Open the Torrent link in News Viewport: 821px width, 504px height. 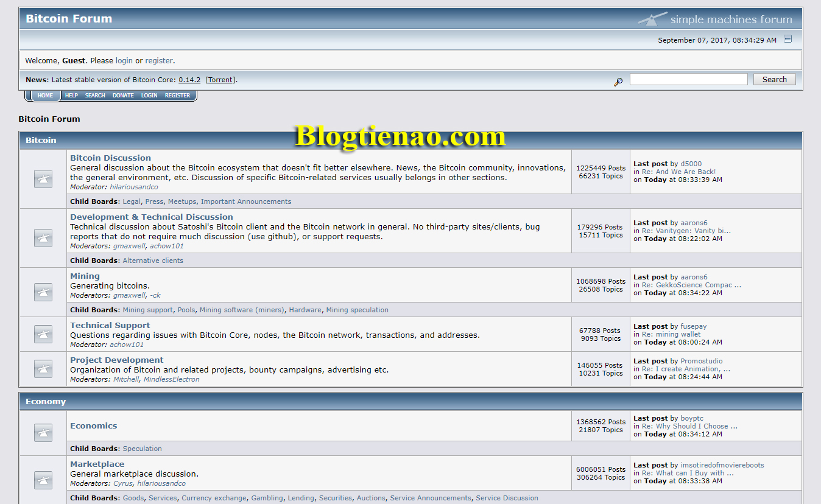(x=221, y=80)
